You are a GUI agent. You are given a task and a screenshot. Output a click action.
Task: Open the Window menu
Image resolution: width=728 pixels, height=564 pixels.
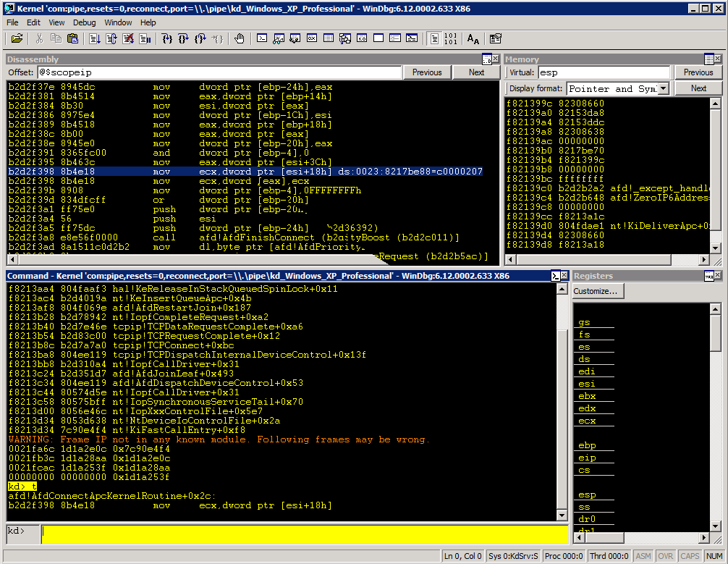coord(118,22)
